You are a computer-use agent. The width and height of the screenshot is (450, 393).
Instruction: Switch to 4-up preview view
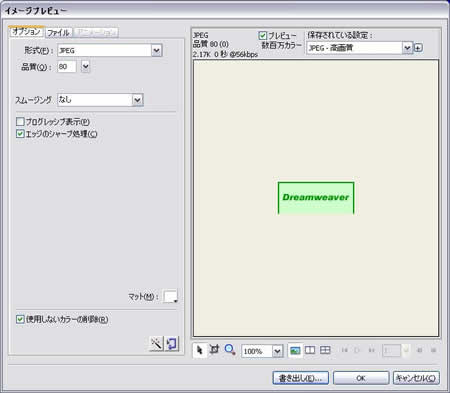tap(325, 350)
